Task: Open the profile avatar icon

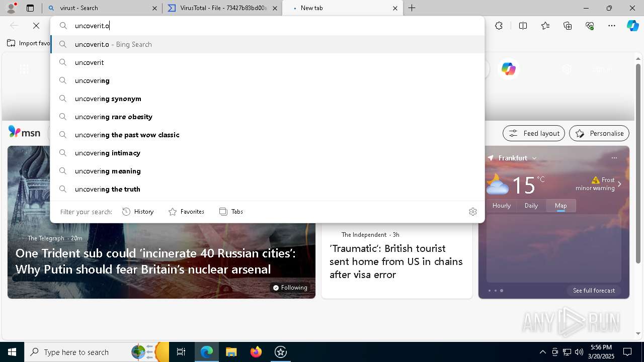Action: point(11,8)
